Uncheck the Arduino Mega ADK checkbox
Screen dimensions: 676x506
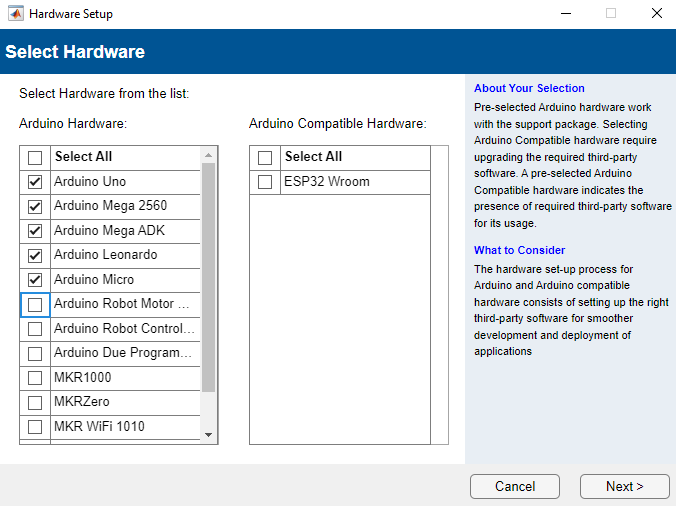(35, 231)
